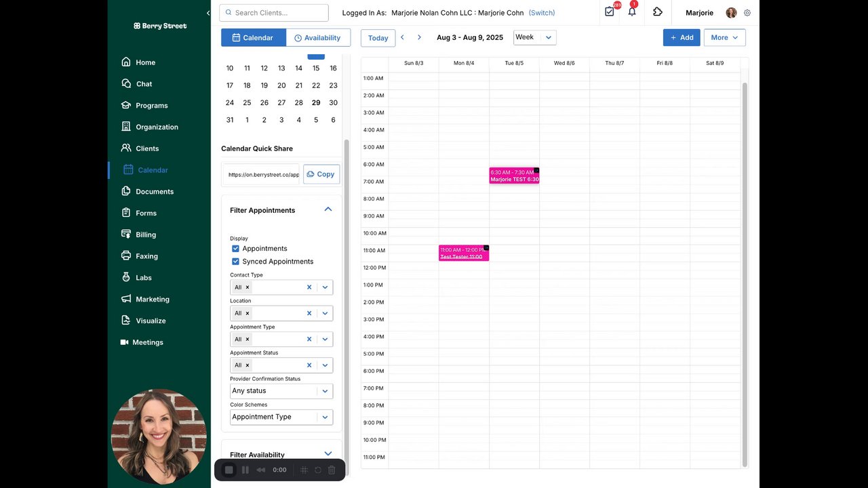
Task: Open the Marjorie TEST 6:30 appointment
Action: tap(514, 176)
